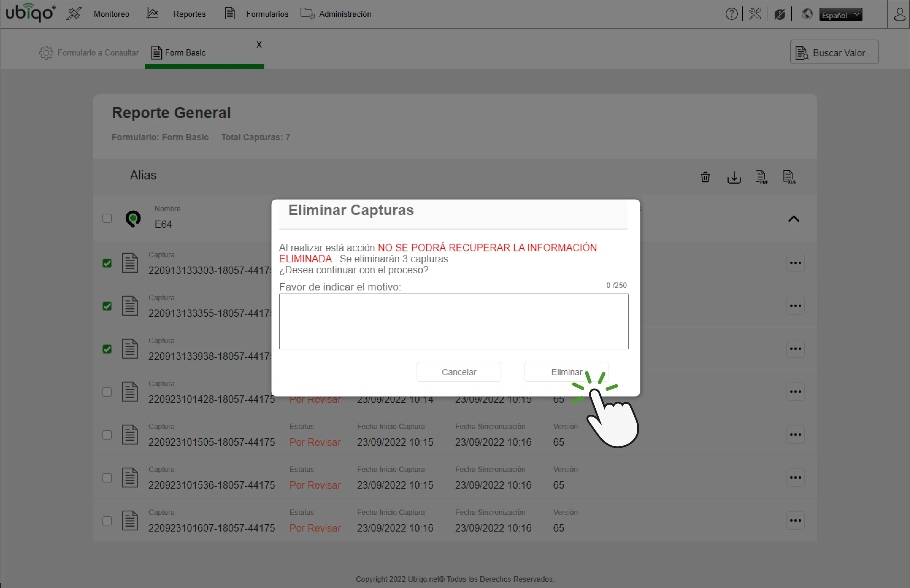Check the E64 group checkbox

107,218
